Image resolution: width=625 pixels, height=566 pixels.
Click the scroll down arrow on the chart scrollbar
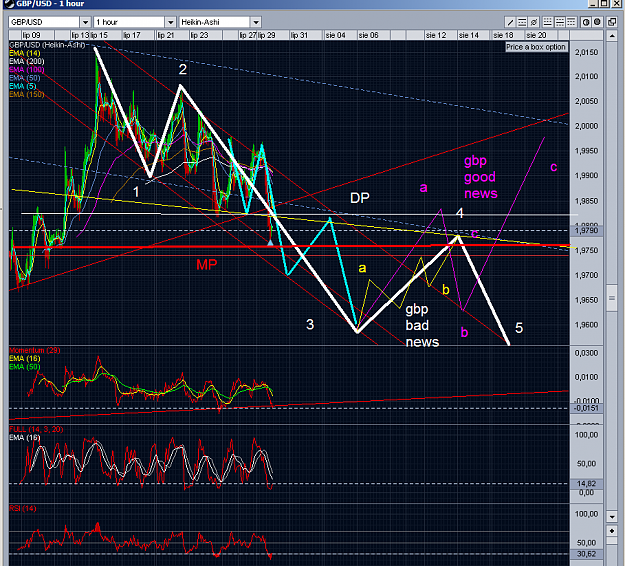(x=612, y=517)
